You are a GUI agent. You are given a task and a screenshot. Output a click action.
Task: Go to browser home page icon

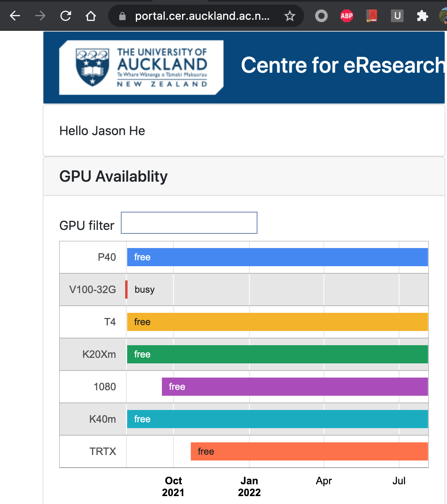point(91,16)
